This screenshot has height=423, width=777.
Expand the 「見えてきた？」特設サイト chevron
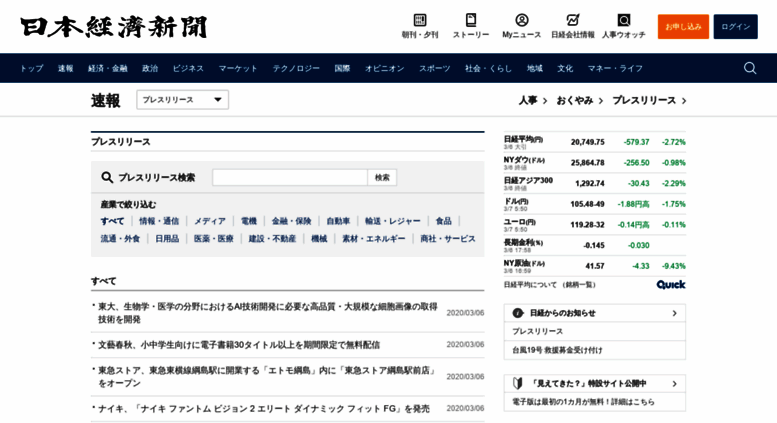674,383
